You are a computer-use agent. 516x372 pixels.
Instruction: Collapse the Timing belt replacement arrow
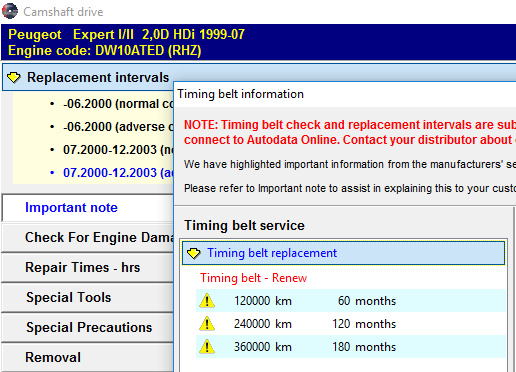194,253
